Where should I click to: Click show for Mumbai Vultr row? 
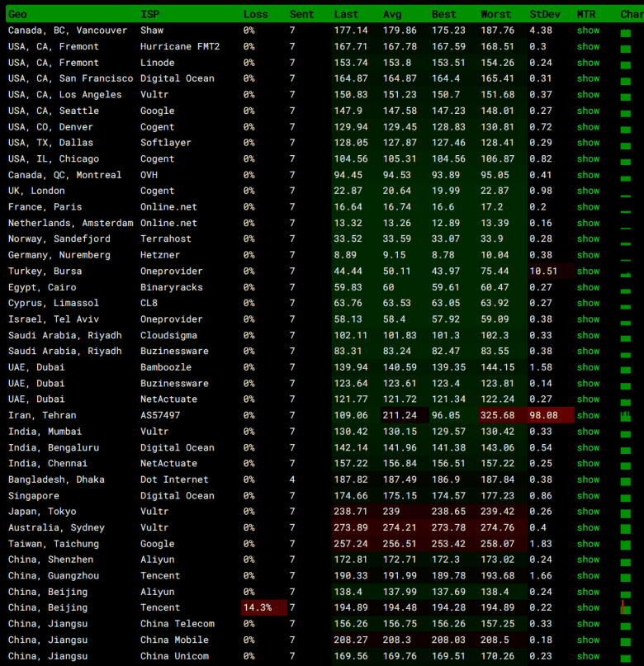coord(588,431)
